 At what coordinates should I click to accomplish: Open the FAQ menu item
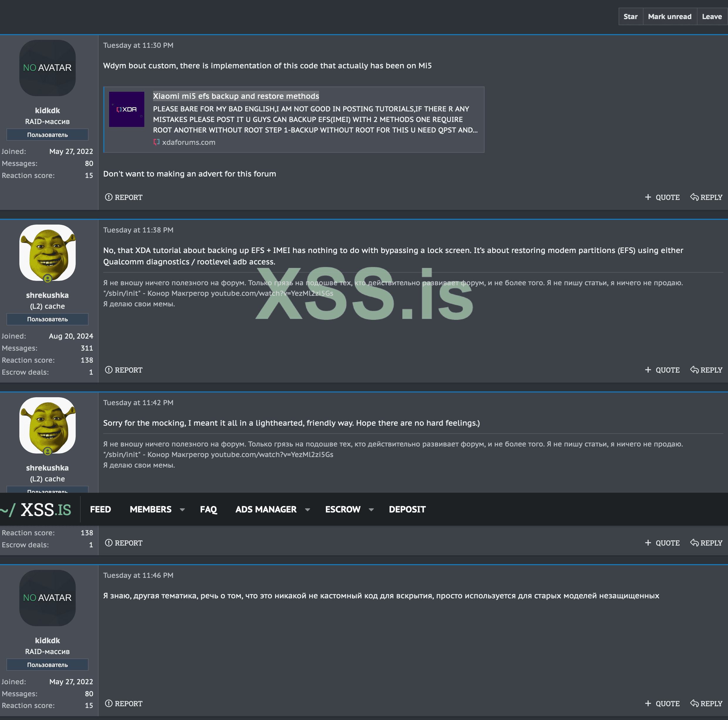(208, 509)
